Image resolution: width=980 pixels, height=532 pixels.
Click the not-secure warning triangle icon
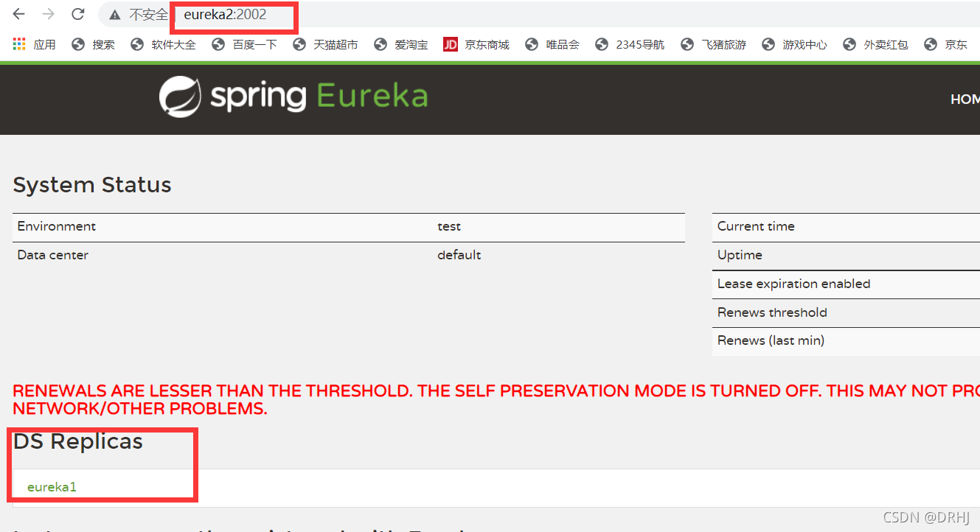[114, 15]
